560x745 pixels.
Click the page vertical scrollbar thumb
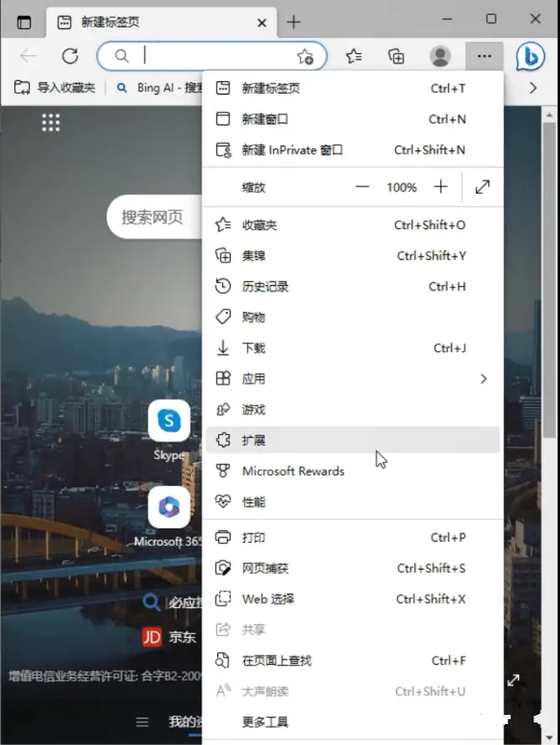(549, 280)
